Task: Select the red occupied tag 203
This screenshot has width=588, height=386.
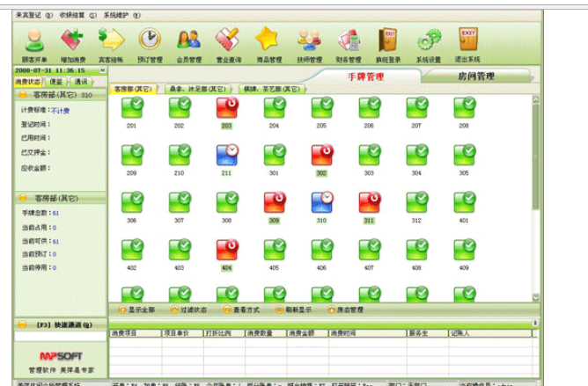Action: click(x=226, y=113)
